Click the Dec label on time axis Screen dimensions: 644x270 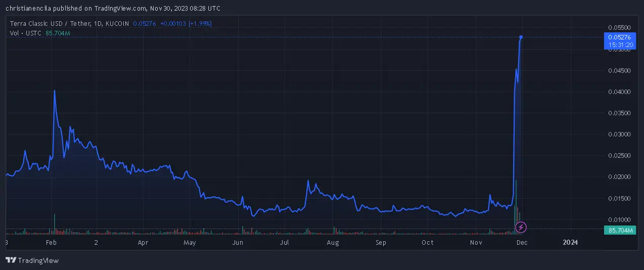click(522, 243)
